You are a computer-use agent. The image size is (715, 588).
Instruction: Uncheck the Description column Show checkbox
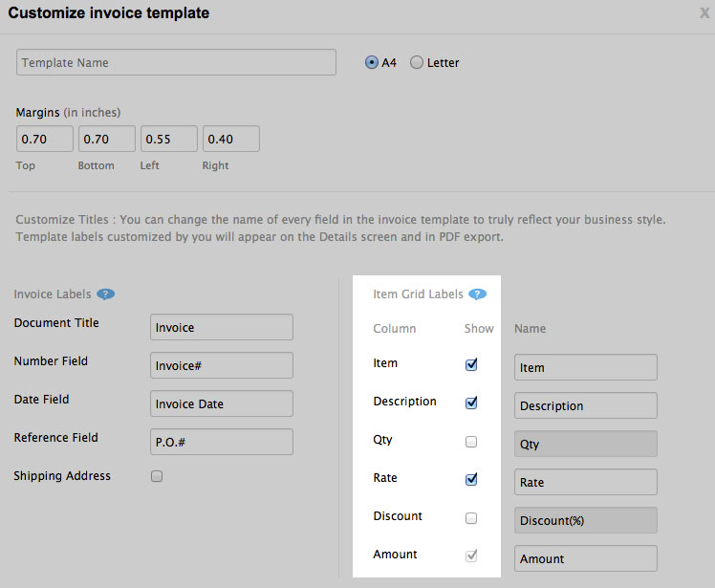click(x=471, y=403)
